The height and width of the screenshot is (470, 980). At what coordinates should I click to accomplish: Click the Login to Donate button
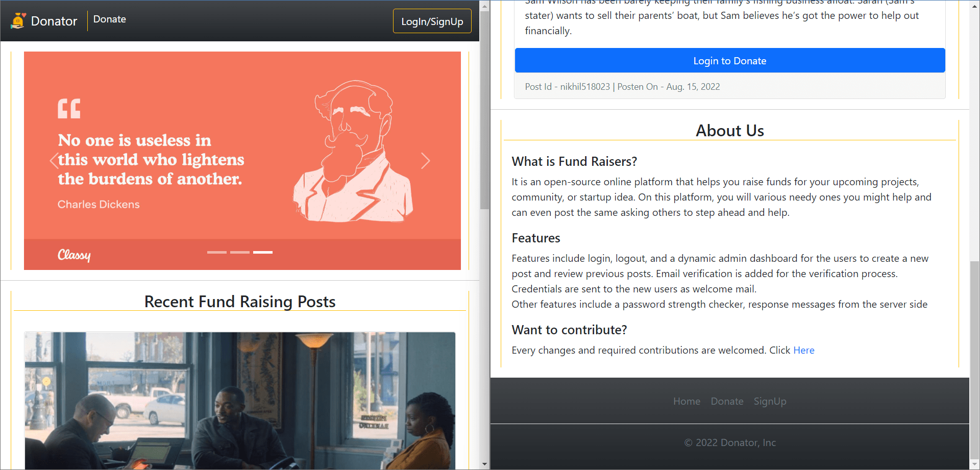point(729,61)
